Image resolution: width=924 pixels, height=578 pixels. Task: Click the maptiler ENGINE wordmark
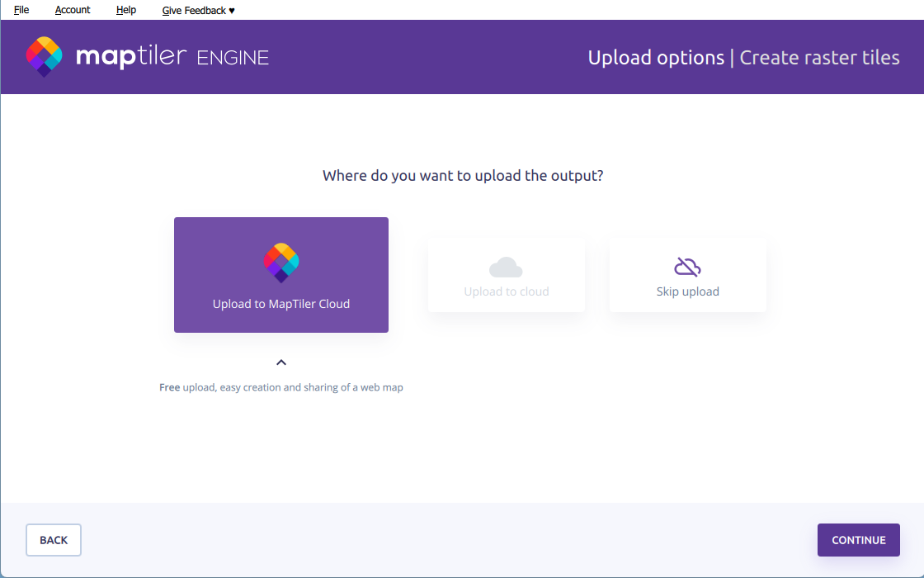(x=172, y=57)
